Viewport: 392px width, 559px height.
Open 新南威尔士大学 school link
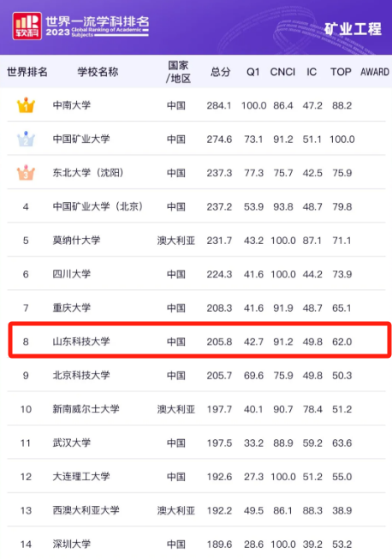tap(86, 409)
